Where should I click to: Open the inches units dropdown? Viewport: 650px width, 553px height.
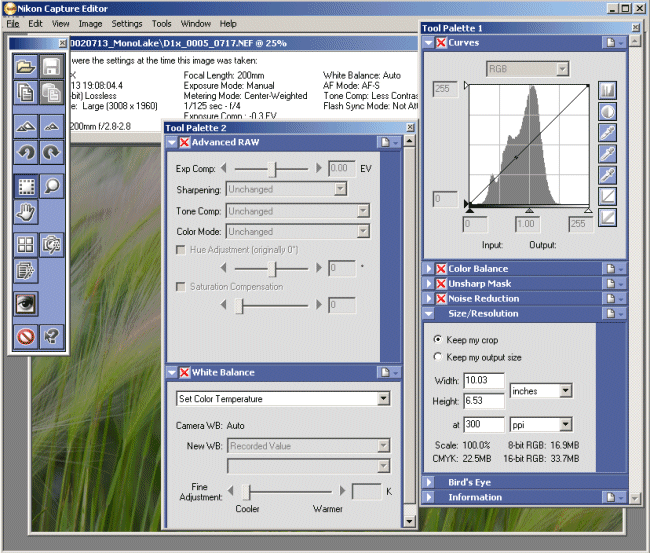pos(541,390)
